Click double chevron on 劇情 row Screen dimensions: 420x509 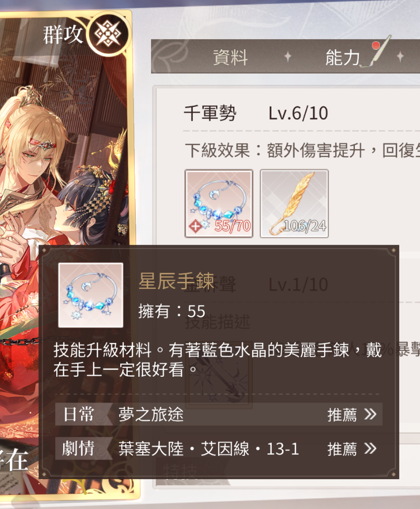(370, 449)
